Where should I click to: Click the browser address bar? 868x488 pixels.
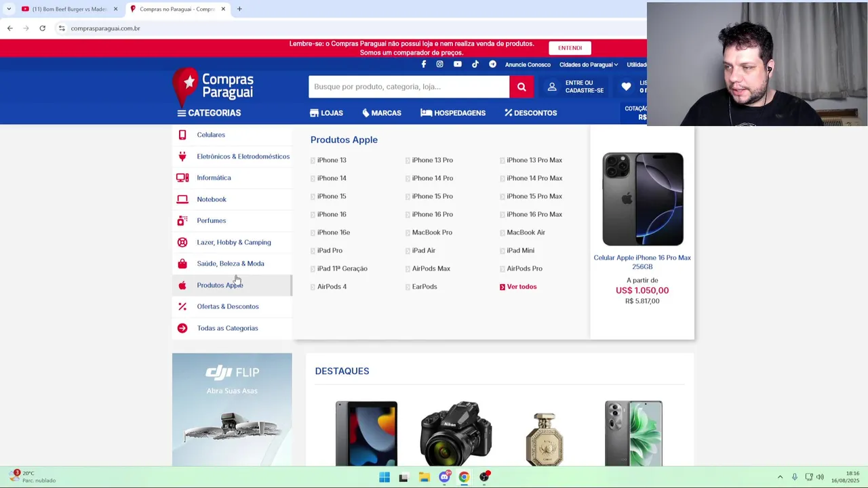(353, 28)
